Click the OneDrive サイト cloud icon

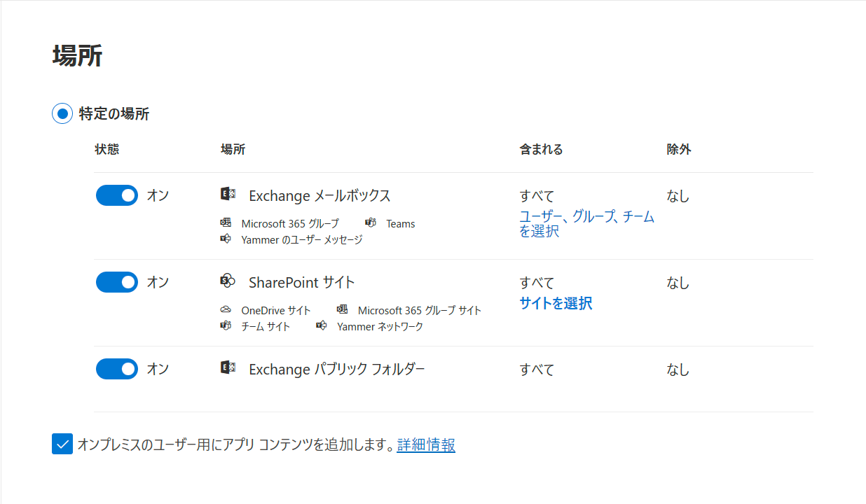click(226, 309)
